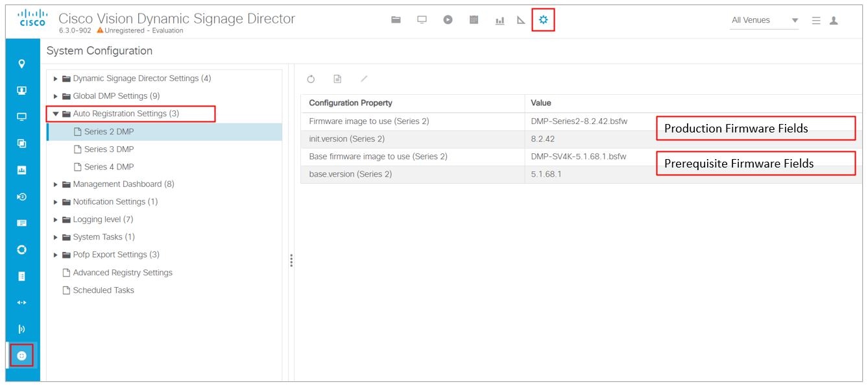This screenshot has height=387, width=868.
Task: Click the panel splitter handle dots
Action: pyautogui.click(x=291, y=260)
